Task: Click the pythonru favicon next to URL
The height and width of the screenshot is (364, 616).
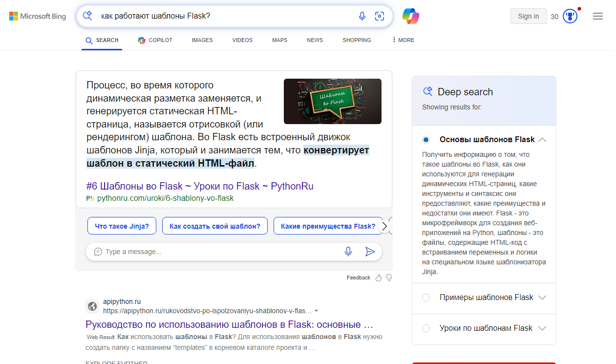Action: (x=90, y=198)
